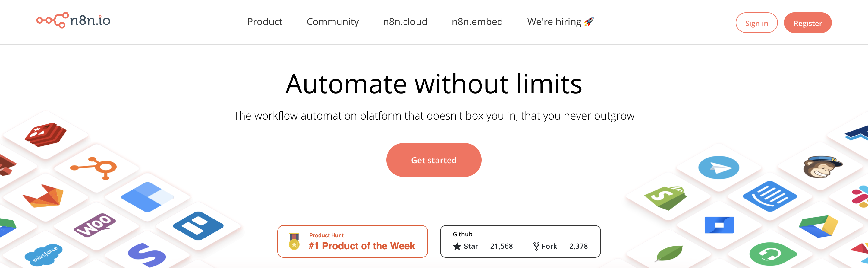
Task: Click the GitHub Star count
Action: point(501,246)
